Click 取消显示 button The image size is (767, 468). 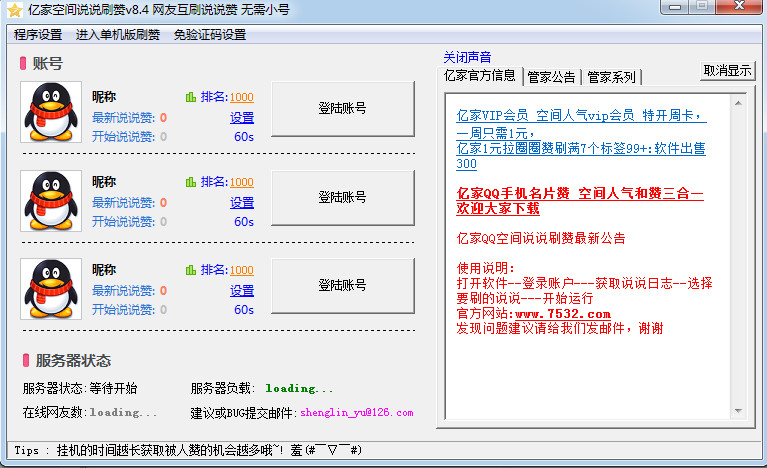(727, 71)
